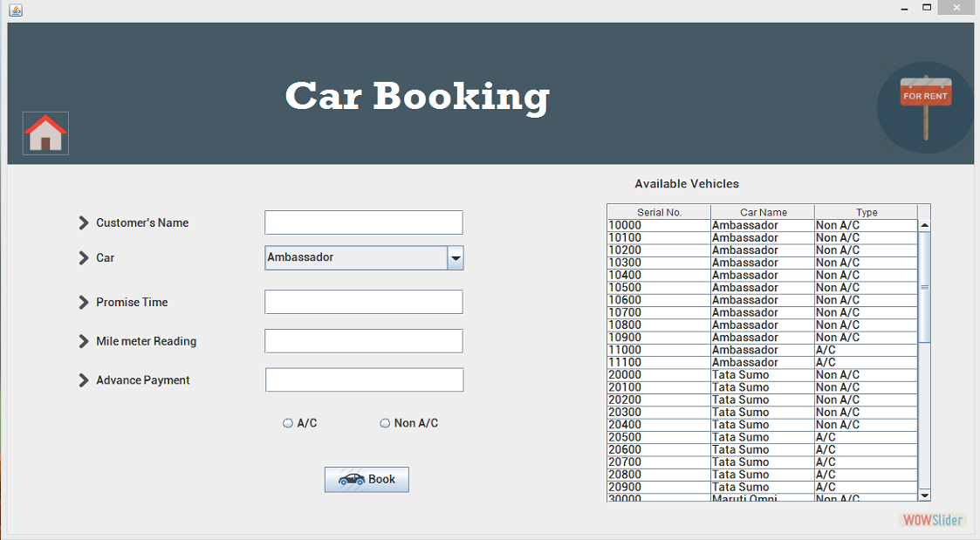The image size is (980, 540).
Task: Click the Car Name column header
Action: [763, 213]
